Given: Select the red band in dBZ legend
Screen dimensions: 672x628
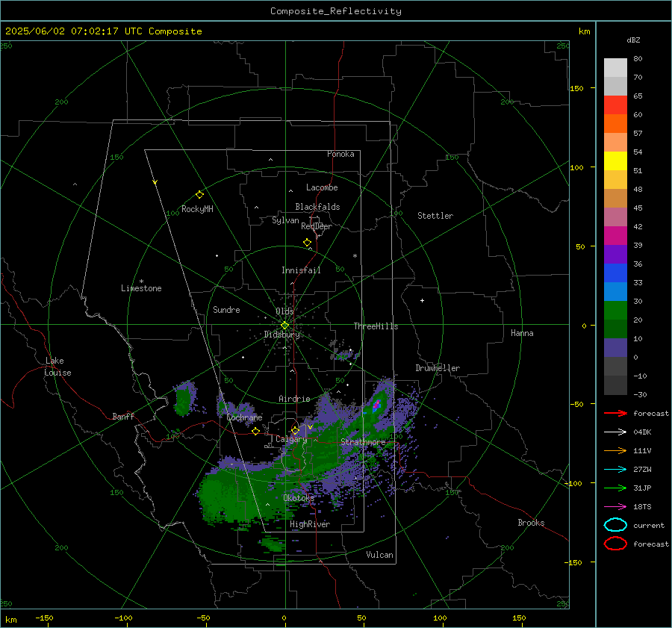Looking at the screenshot, I should (615, 105).
